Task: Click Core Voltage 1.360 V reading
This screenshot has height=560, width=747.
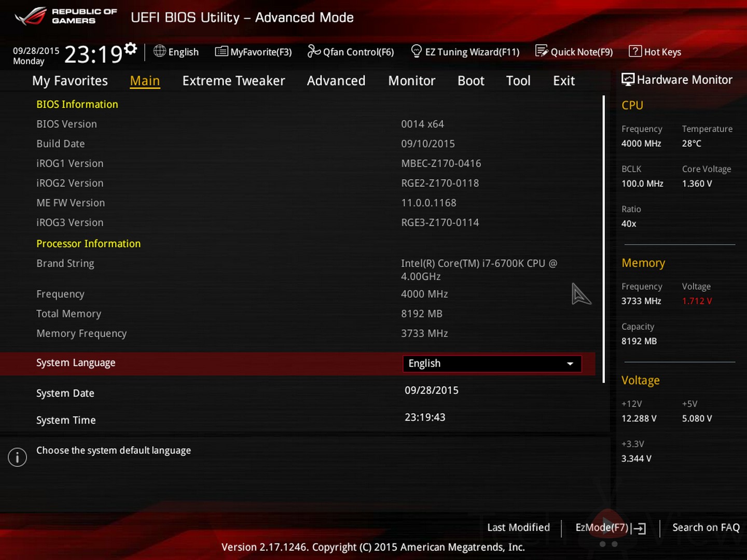Action: pos(697,184)
